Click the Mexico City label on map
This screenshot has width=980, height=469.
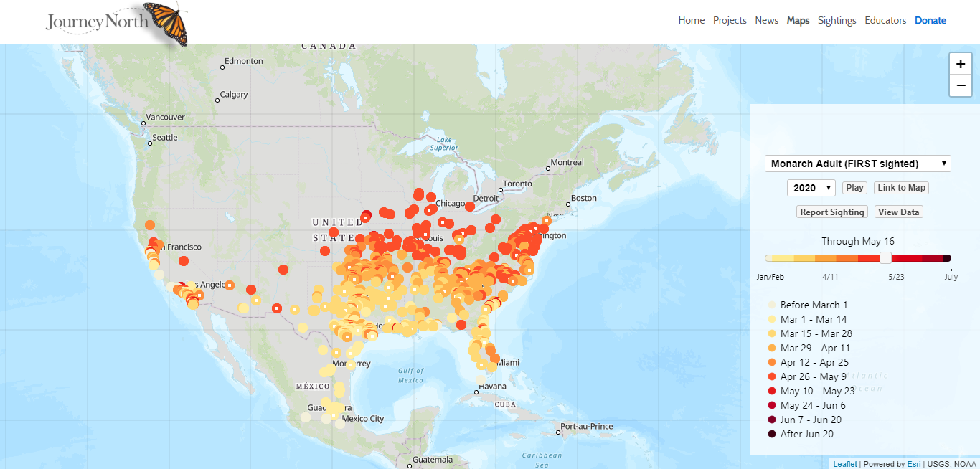coord(363,419)
